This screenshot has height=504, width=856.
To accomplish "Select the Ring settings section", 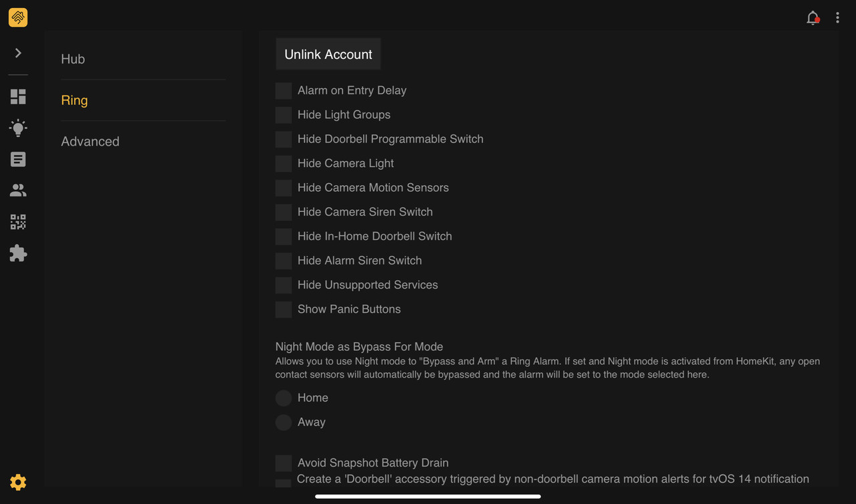I will [x=74, y=100].
